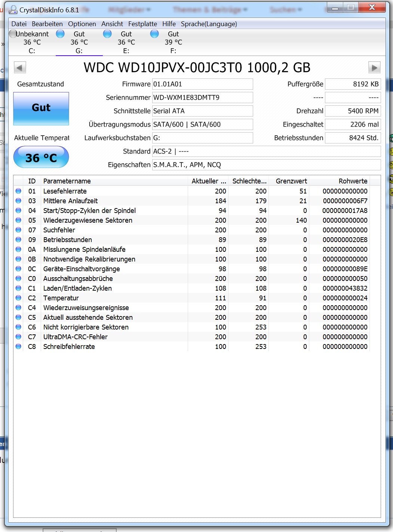Click raw value 0000000006F7
This screenshot has width=393, height=532.
[x=345, y=201]
